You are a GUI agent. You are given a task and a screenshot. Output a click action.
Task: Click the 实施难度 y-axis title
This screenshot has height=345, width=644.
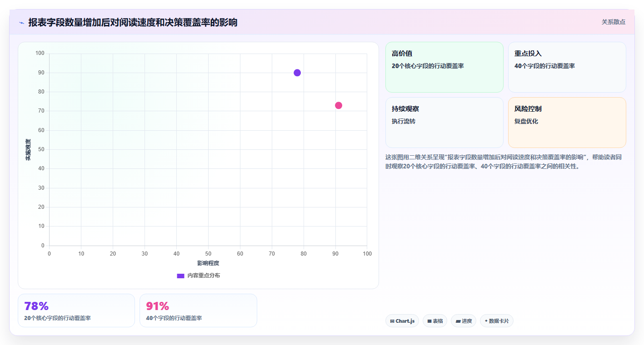[x=28, y=149]
